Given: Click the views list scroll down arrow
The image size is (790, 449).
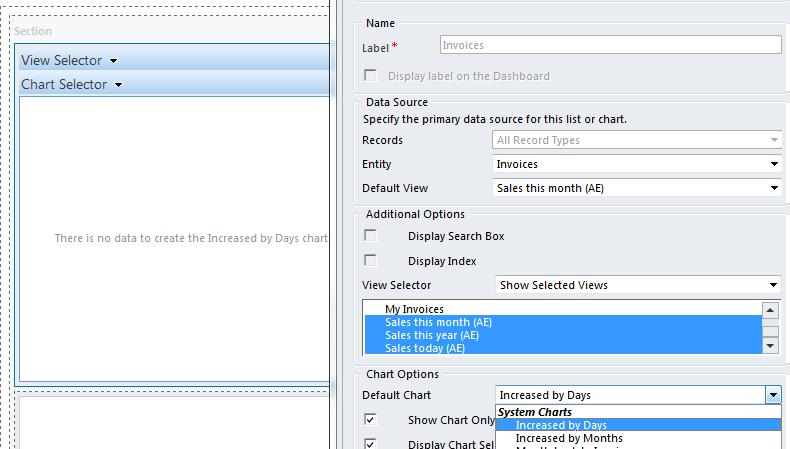Looking at the screenshot, I should (770, 345).
